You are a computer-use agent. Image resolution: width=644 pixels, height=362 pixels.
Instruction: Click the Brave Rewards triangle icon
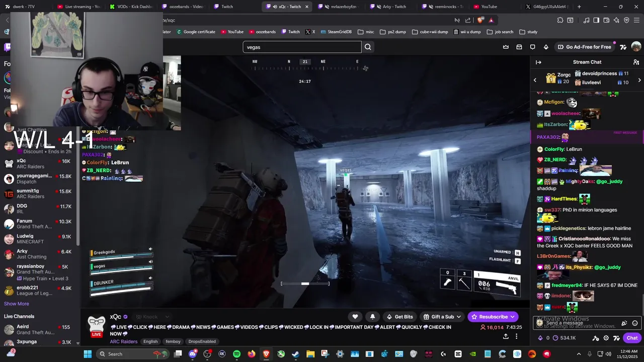[x=491, y=20]
